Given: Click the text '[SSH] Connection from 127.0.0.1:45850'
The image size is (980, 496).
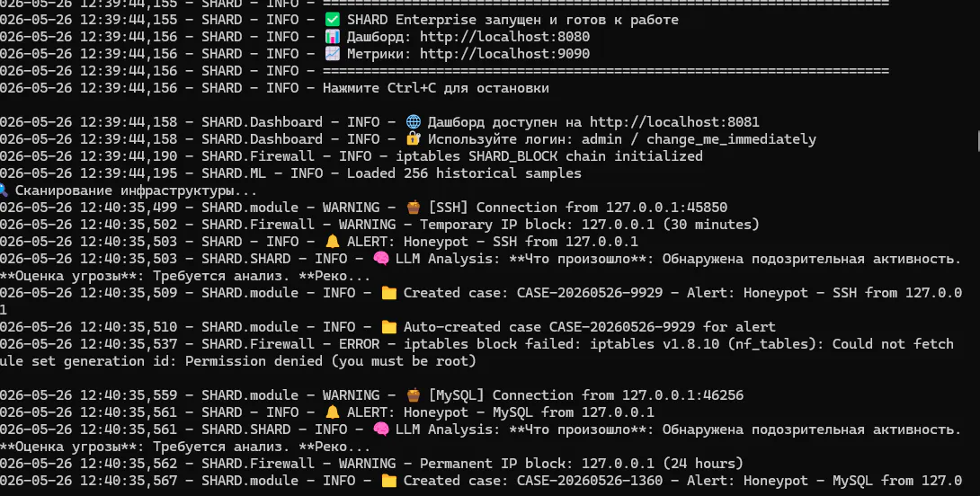Looking at the screenshot, I should tap(577, 207).
